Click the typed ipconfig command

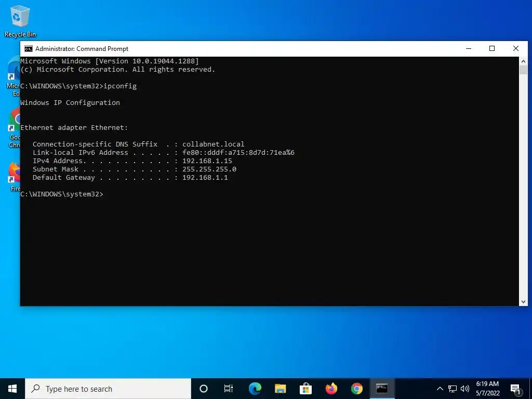click(120, 86)
